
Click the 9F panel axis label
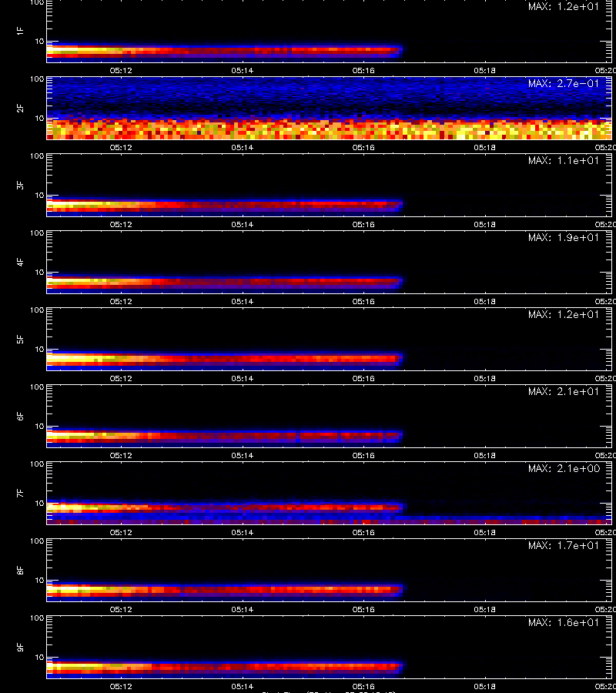pyautogui.click(x=20, y=647)
